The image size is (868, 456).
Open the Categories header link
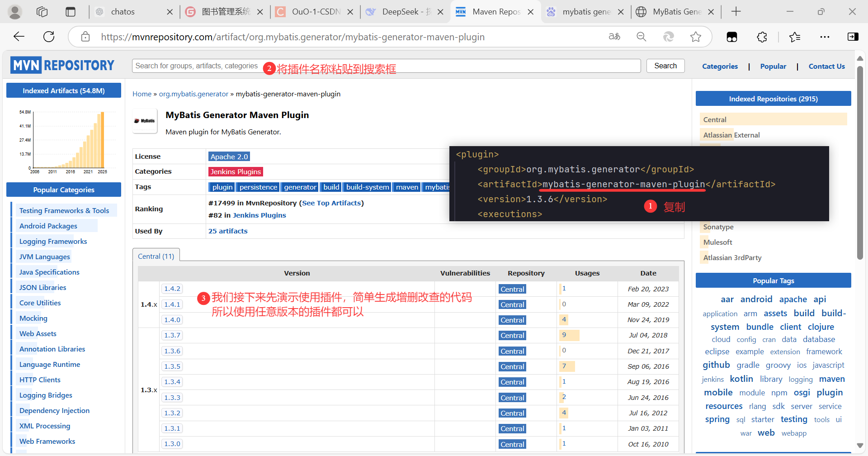point(720,66)
